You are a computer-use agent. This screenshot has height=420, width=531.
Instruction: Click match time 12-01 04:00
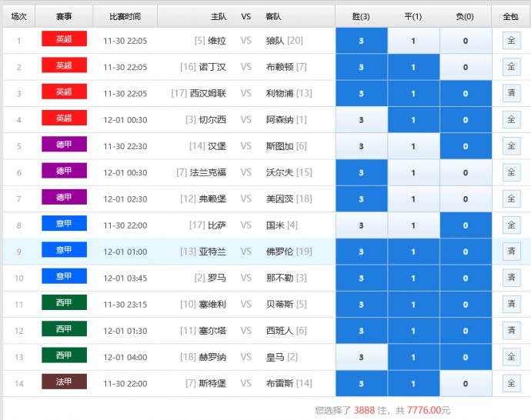(125, 357)
